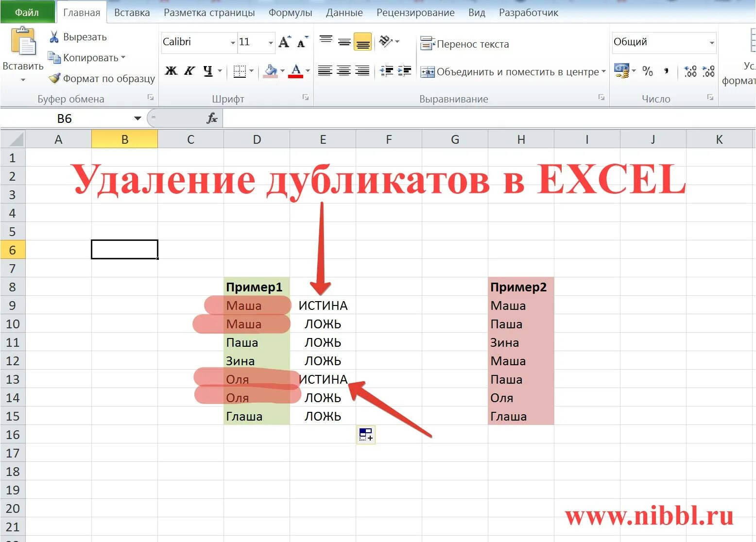
Task: Toggle Wrap Text (Перенос текста)
Action: [x=464, y=44]
